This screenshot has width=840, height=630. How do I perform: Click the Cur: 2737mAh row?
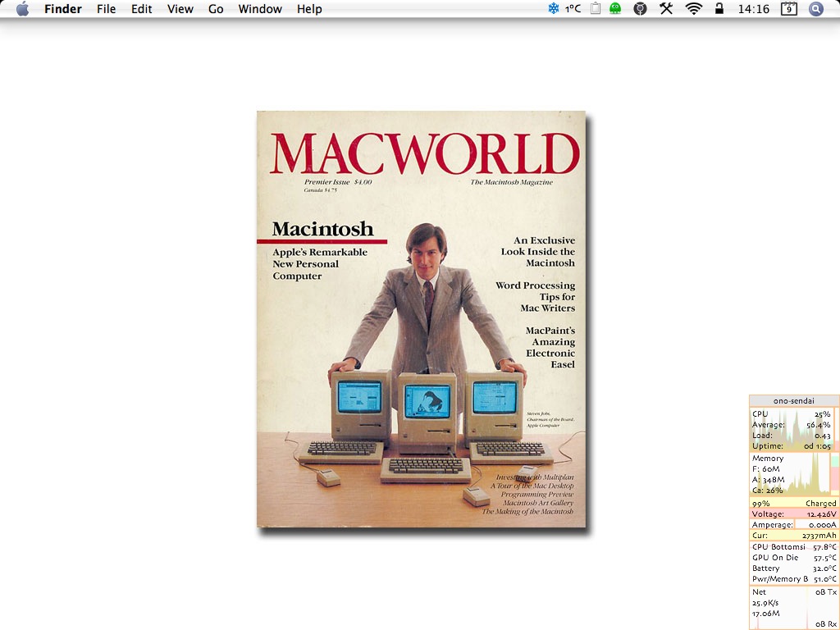pos(794,536)
